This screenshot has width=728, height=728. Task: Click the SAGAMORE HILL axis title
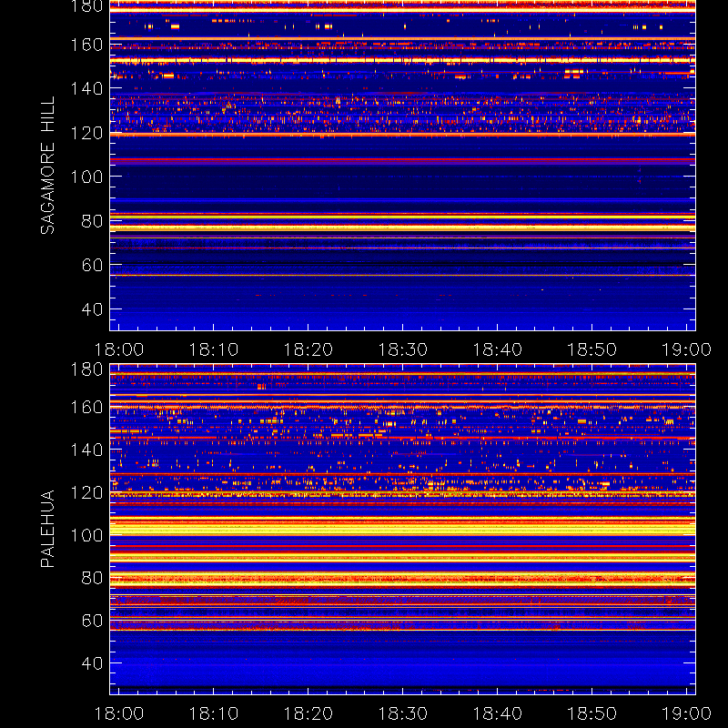coord(48,166)
